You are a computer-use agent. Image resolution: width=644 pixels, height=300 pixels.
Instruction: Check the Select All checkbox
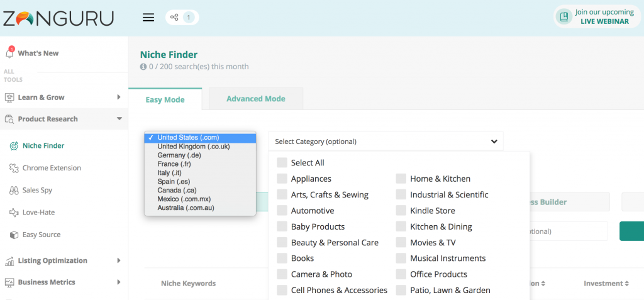282,163
